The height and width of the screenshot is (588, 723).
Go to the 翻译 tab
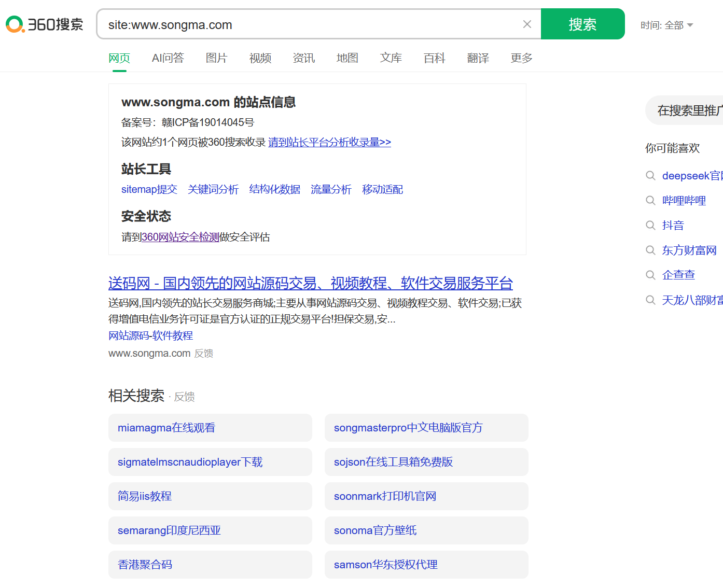pos(478,58)
